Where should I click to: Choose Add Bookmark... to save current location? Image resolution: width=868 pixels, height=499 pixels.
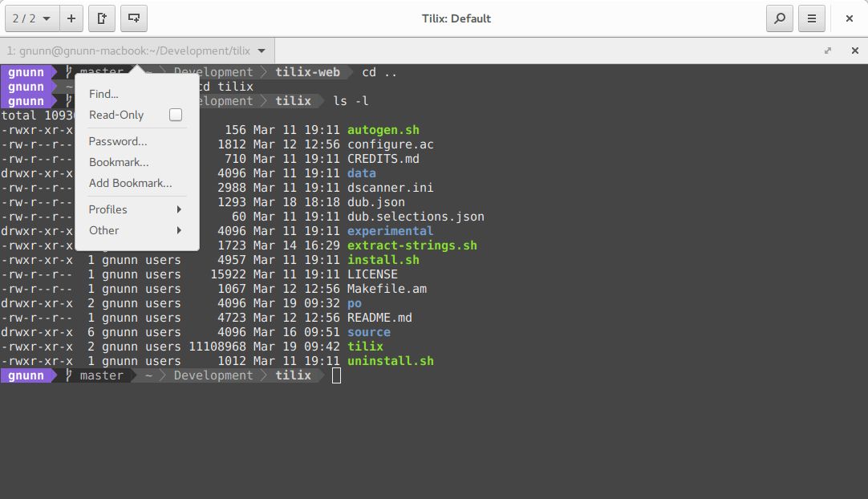[131, 183]
